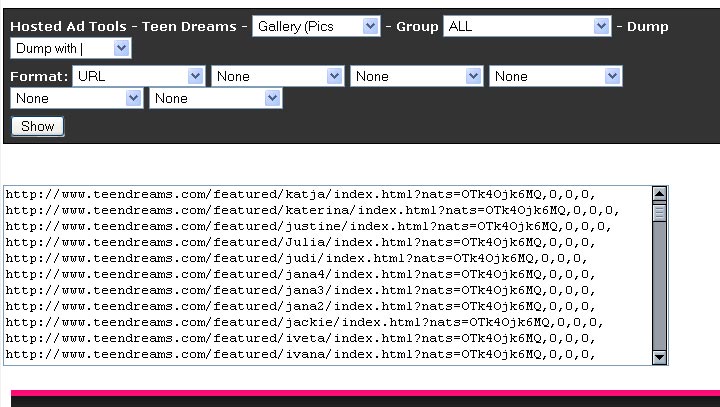Click the jana4 URL line
The image size is (720, 407).
(x=300, y=275)
